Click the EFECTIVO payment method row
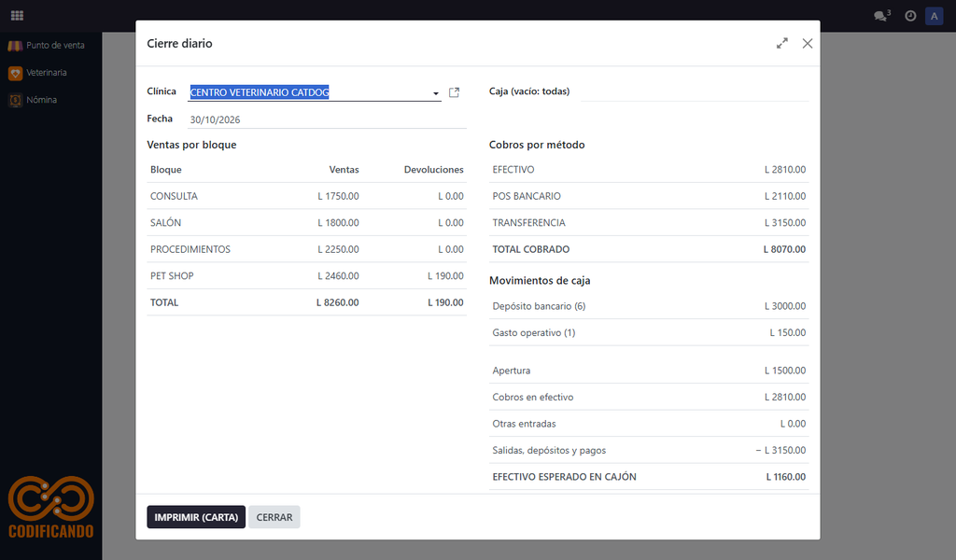This screenshot has height=560, width=956. pyautogui.click(x=649, y=170)
